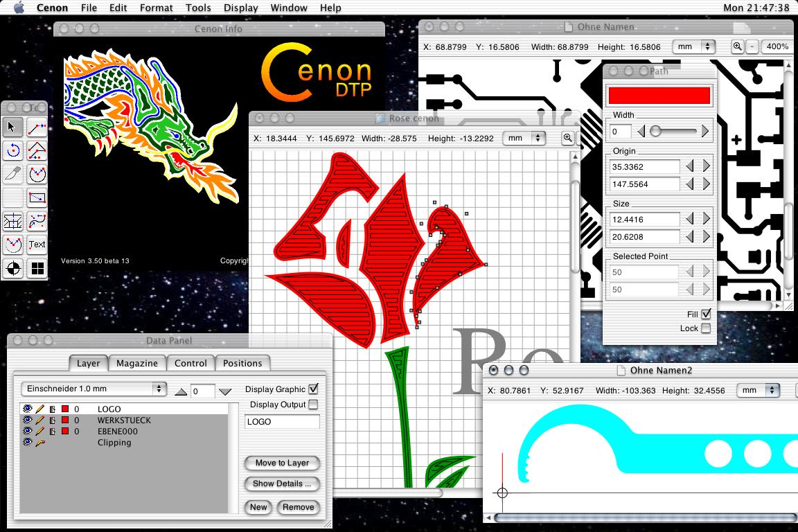Select the Bezier curve tool

(37, 221)
